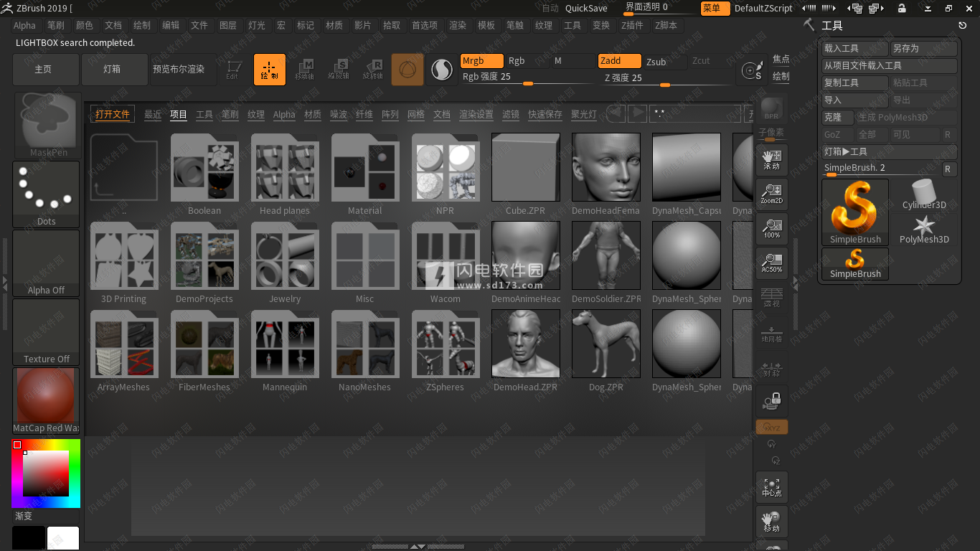The image size is (980, 551).
Task: Toggle the 菜单 menus button
Action: point(715,9)
